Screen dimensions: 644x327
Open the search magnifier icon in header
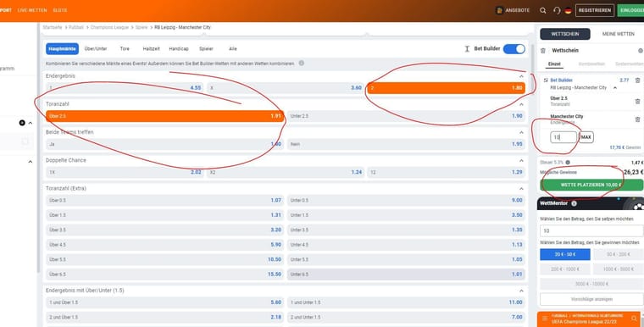tap(543, 11)
